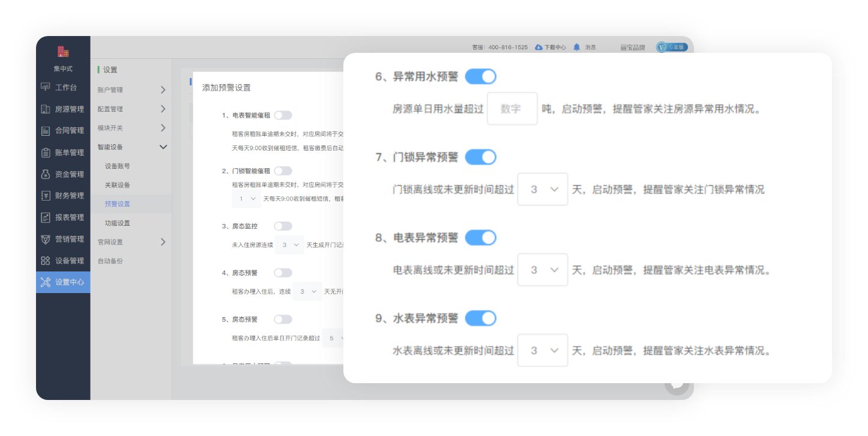
Task: Open the 门锁离线 days dropdown
Action: [x=543, y=189]
